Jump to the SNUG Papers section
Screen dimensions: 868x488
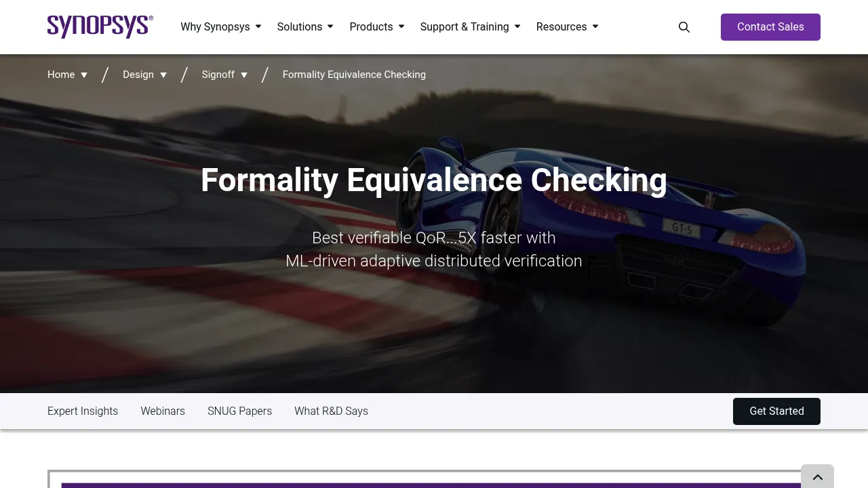(x=239, y=411)
